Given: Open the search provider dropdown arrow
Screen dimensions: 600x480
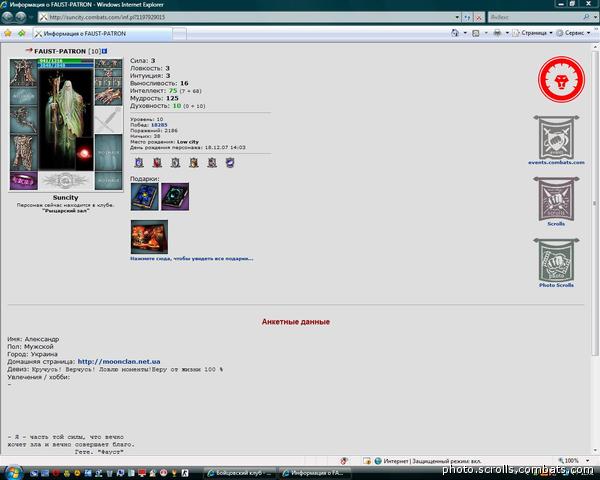Looking at the screenshot, I should [595, 17].
